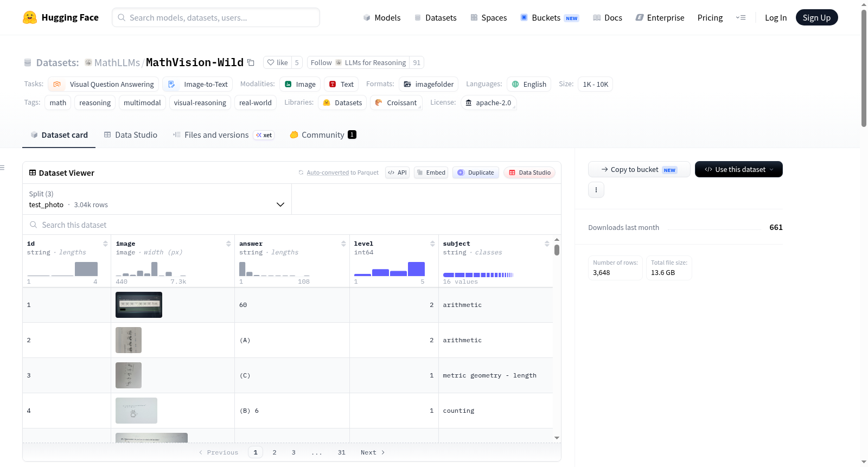Select Visual Question Answering task tag
Screen dimensions: 868x467
(104, 84)
